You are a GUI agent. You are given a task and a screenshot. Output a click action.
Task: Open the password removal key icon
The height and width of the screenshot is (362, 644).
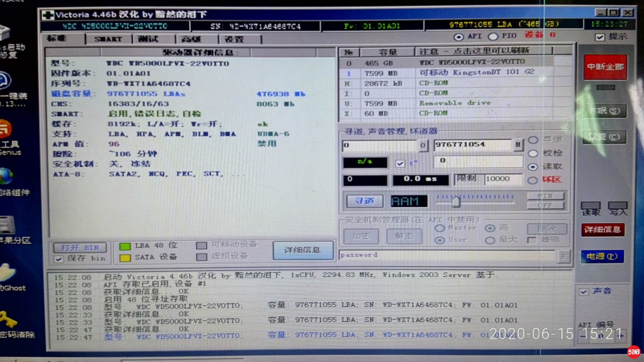pyautogui.click(x=7, y=319)
